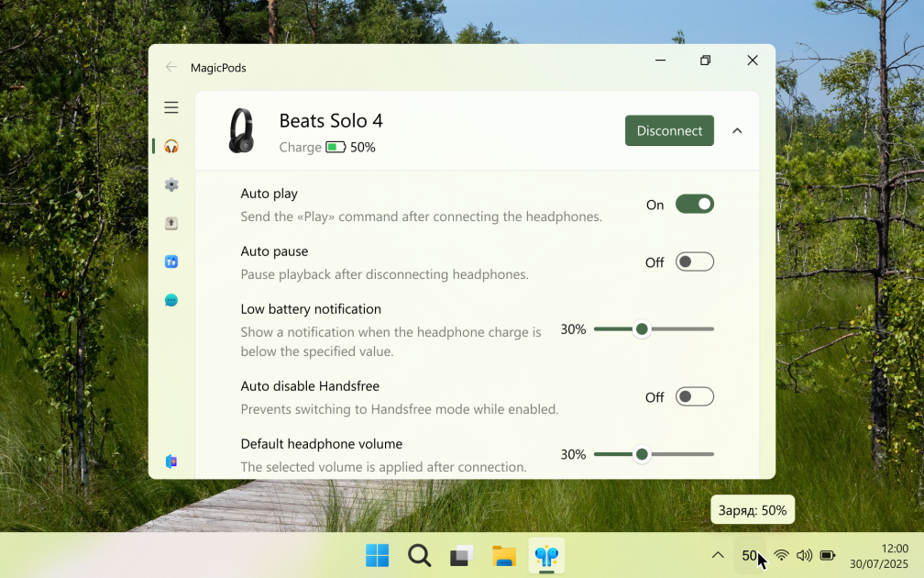Open File Explorer from taskbar
The height and width of the screenshot is (578, 924).
[504, 555]
